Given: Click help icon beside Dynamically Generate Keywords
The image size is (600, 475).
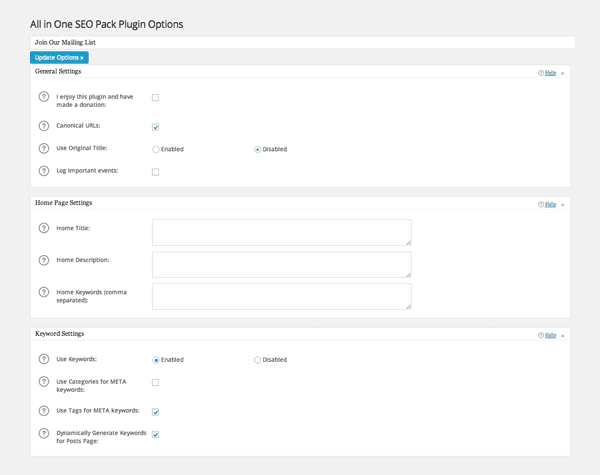Looking at the screenshot, I should (x=44, y=433).
